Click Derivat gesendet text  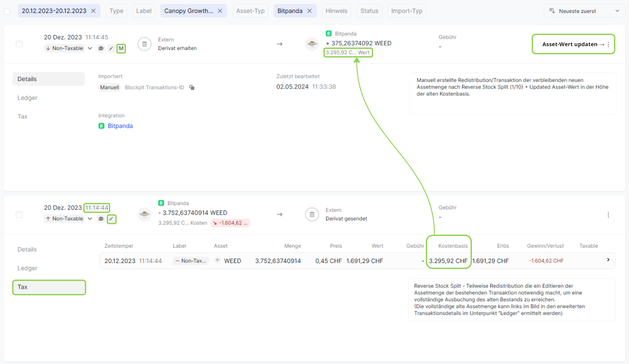coord(346,219)
